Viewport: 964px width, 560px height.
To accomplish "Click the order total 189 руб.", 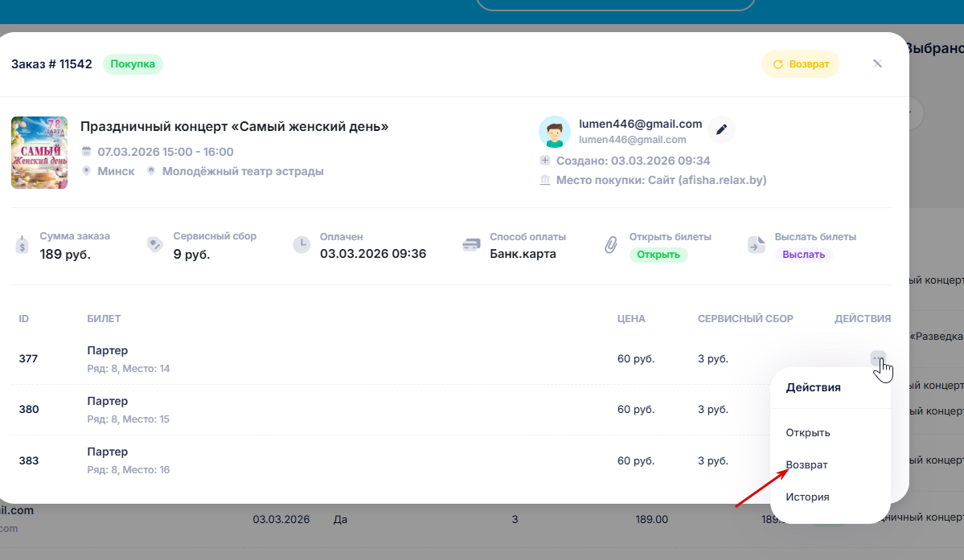I will pyautogui.click(x=65, y=254).
